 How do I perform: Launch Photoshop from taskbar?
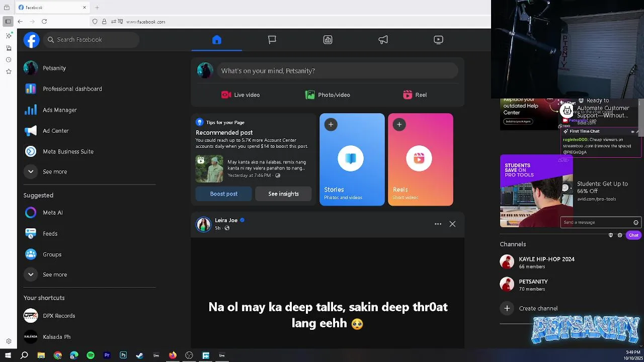pyautogui.click(x=123, y=355)
